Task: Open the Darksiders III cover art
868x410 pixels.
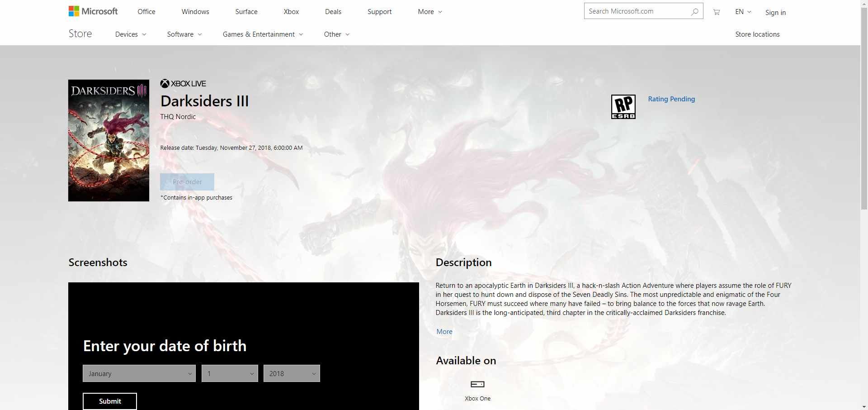Action: 108,140
